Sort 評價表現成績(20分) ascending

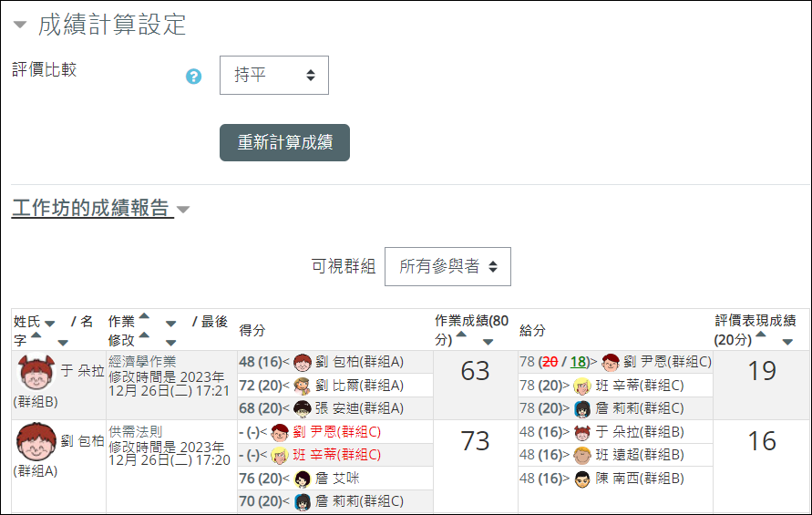tap(761, 335)
